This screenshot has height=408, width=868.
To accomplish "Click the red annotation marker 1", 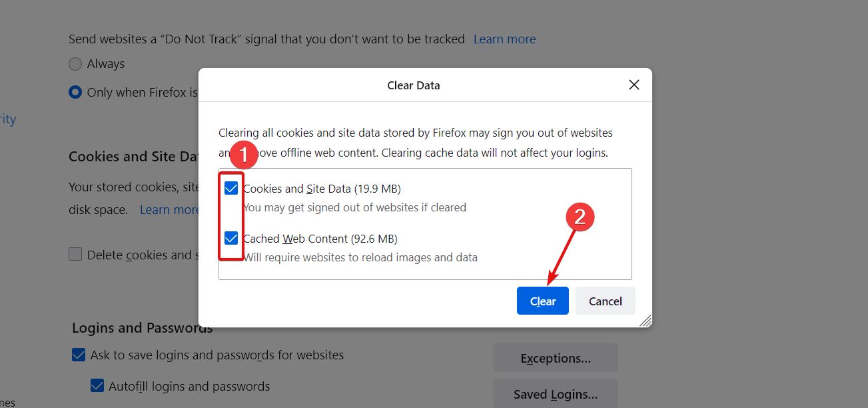I will tap(243, 155).
